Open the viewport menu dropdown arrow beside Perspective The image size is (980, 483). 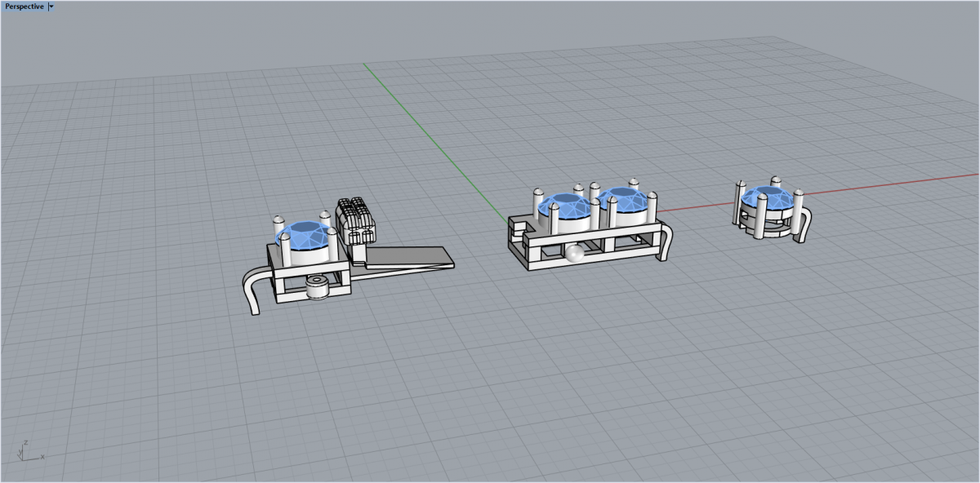pyautogui.click(x=51, y=6)
